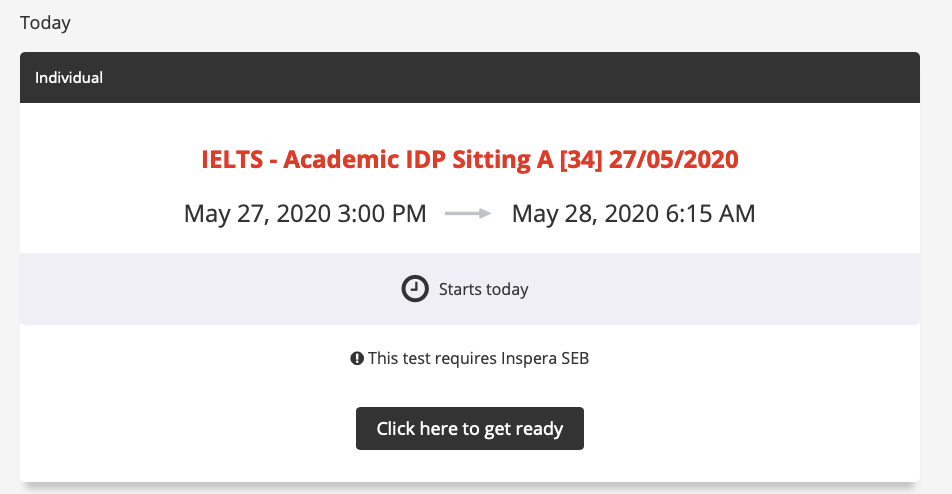Click the arrow icon between the dates
This screenshot has height=494, width=952.
pyautogui.click(x=468, y=213)
